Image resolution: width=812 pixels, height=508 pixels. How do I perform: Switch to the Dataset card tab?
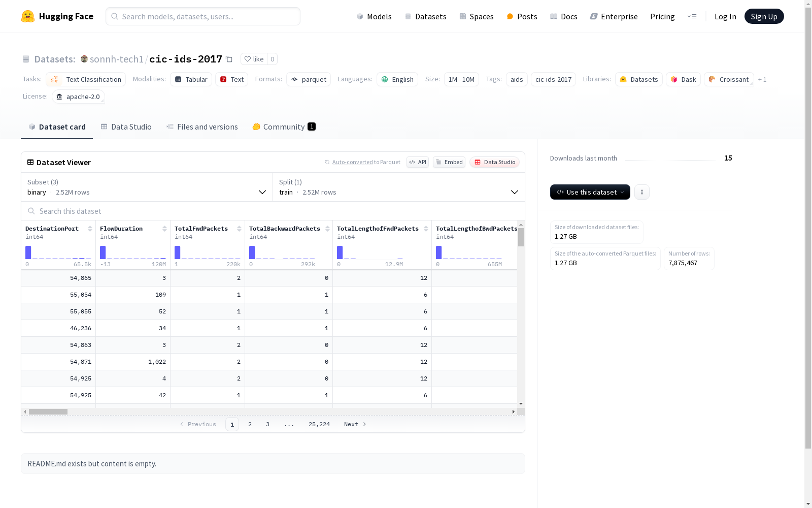point(57,126)
